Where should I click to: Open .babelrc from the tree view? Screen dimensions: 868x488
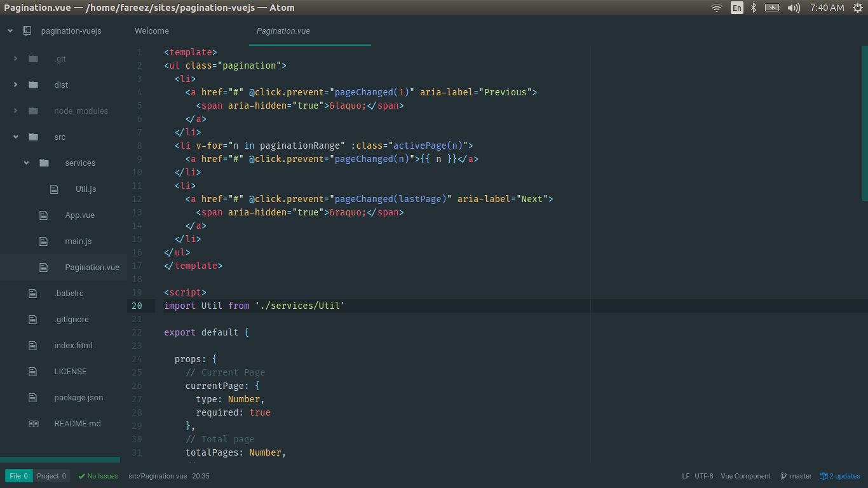tap(69, 293)
